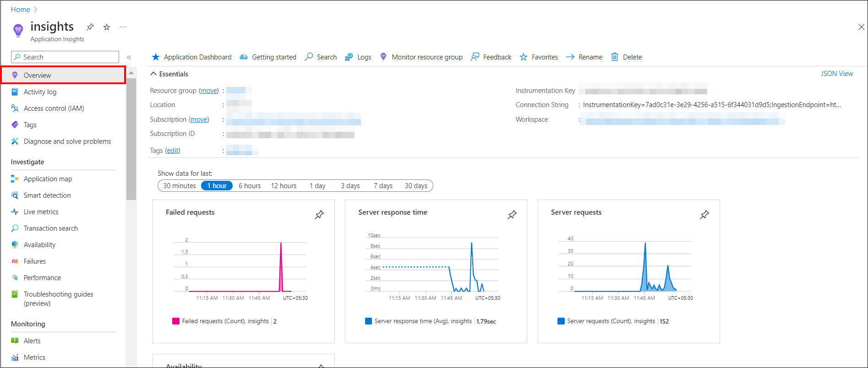Select 12 hours time range
868x368 pixels.
[x=284, y=186]
